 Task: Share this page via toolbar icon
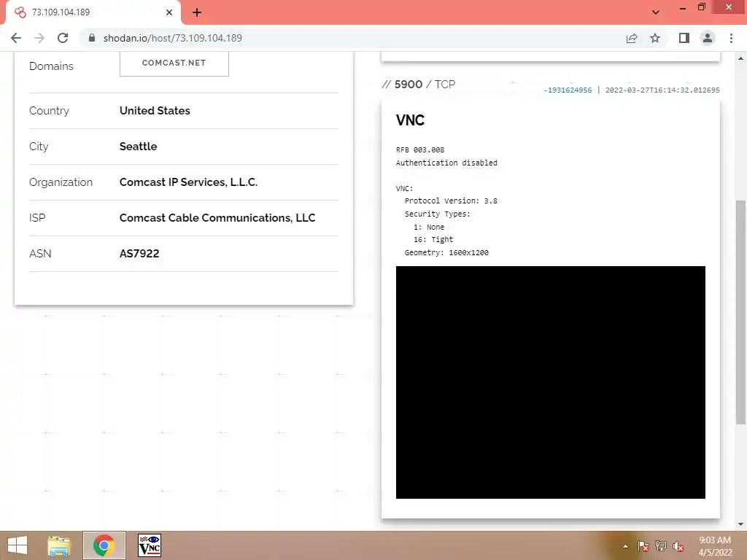coord(632,38)
